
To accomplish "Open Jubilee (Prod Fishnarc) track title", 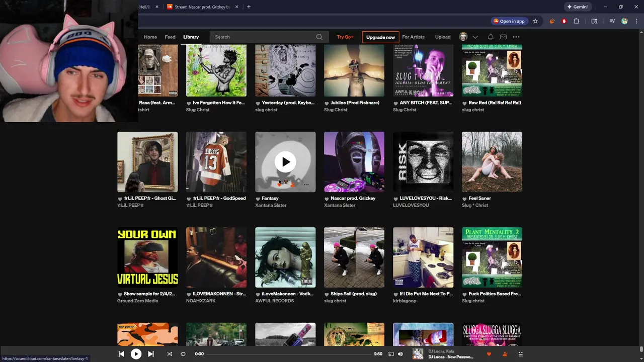I will coord(355,103).
